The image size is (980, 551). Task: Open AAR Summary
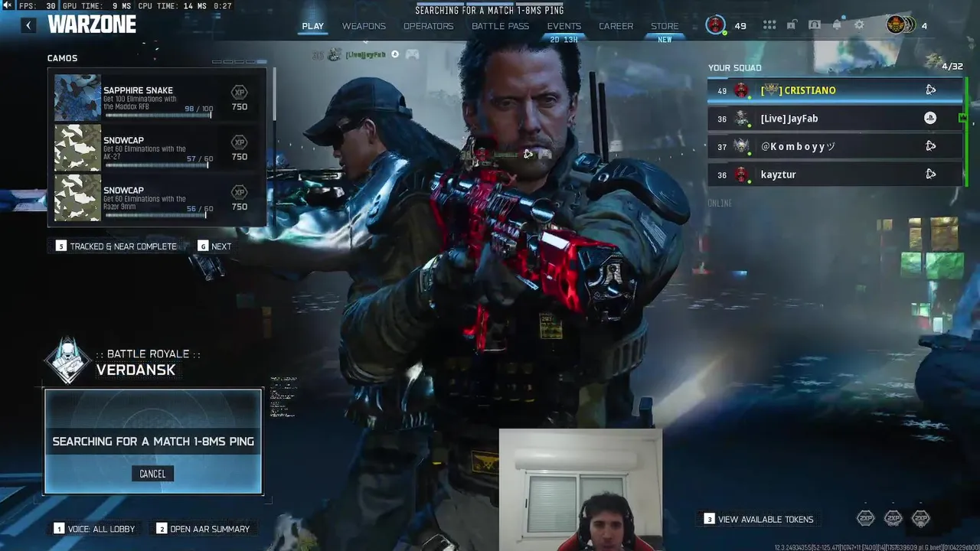pos(203,529)
